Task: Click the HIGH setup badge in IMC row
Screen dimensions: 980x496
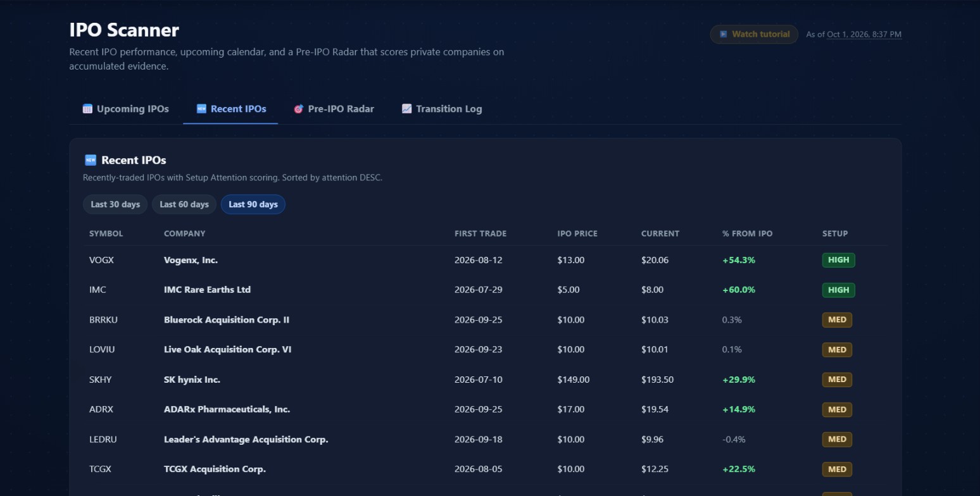Action: (839, 290)
